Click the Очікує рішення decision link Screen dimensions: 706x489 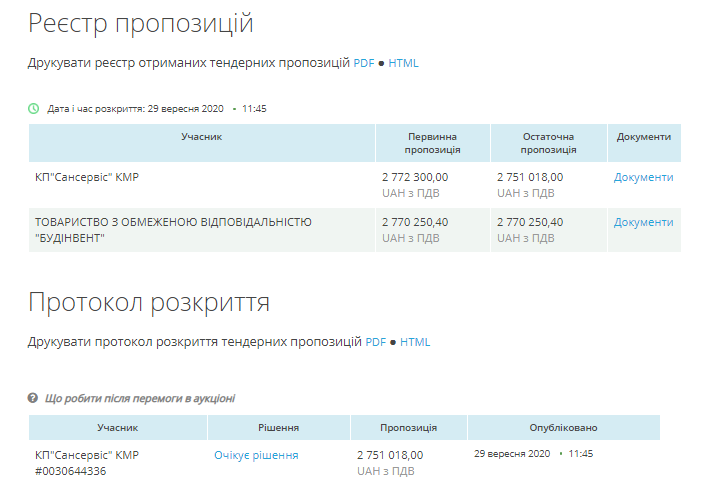point(256,455)
